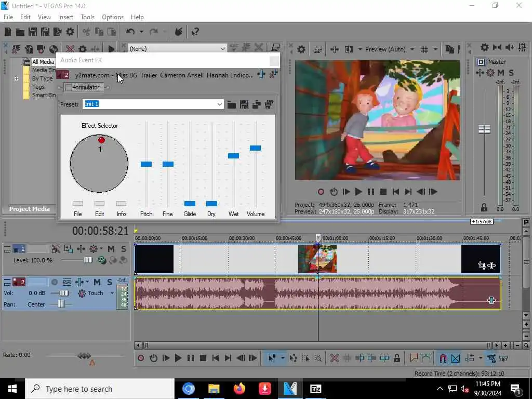Image resolution: width=532 pixels, height=399 pixels.
Task: Arm audio track 2 for record
Action: point(54,282)
